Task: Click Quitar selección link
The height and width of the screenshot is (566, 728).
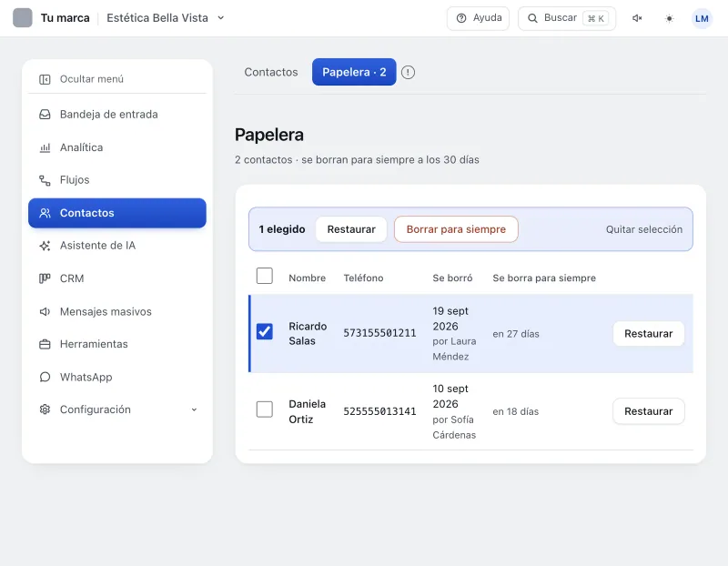Action: [x=644, y=229]
